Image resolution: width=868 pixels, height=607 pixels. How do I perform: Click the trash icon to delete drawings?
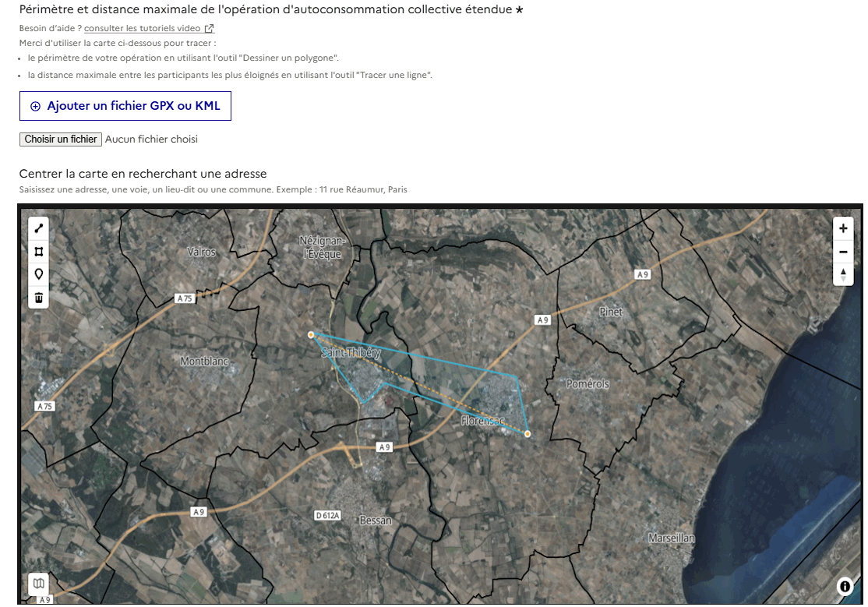pyautogui.click(x=38, y=297)
